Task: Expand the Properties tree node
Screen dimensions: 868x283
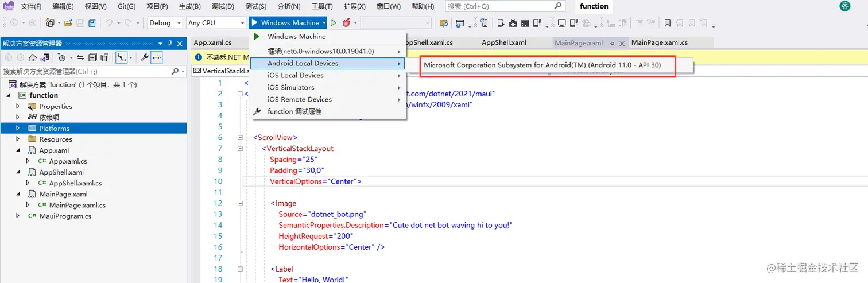Action: 18,106
